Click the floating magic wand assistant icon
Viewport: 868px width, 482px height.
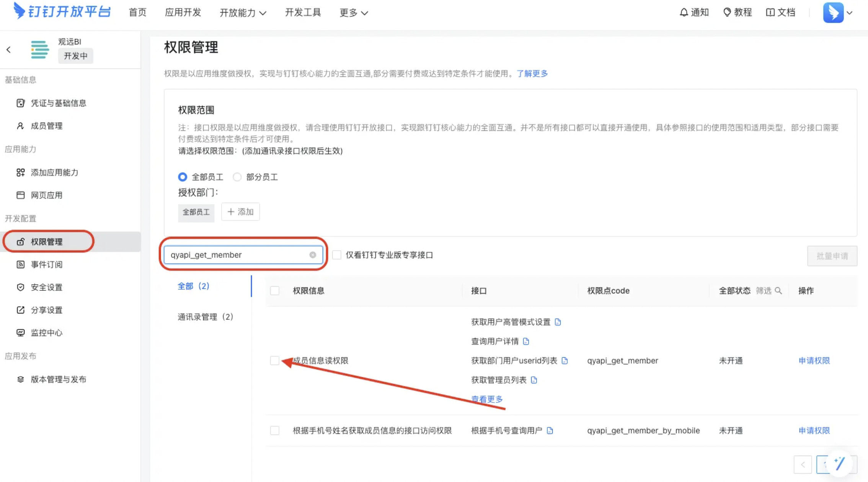click(x=839, y=464)
